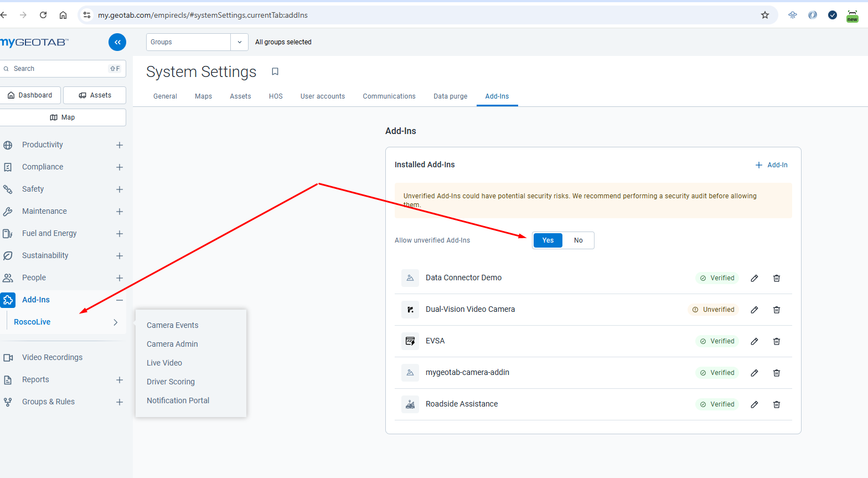Open the Dashboard button
This screenshot has height=478, width=868.
(x=30, y=95)
